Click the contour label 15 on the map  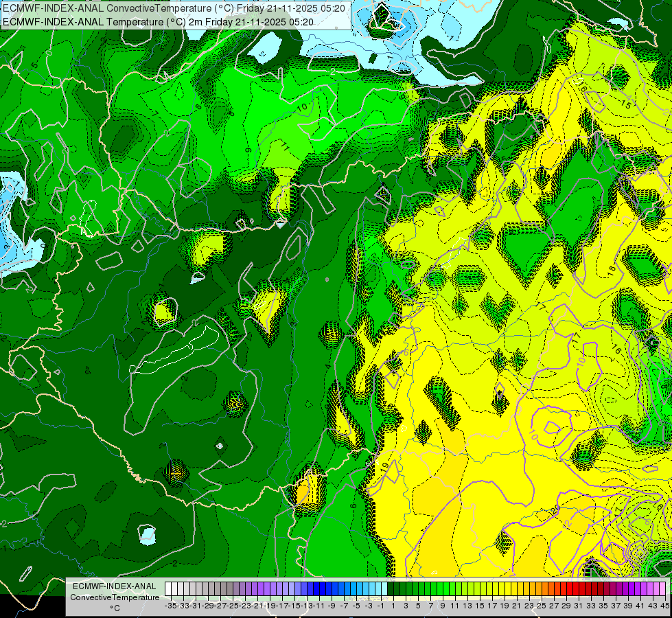click(x=627, y=104)
